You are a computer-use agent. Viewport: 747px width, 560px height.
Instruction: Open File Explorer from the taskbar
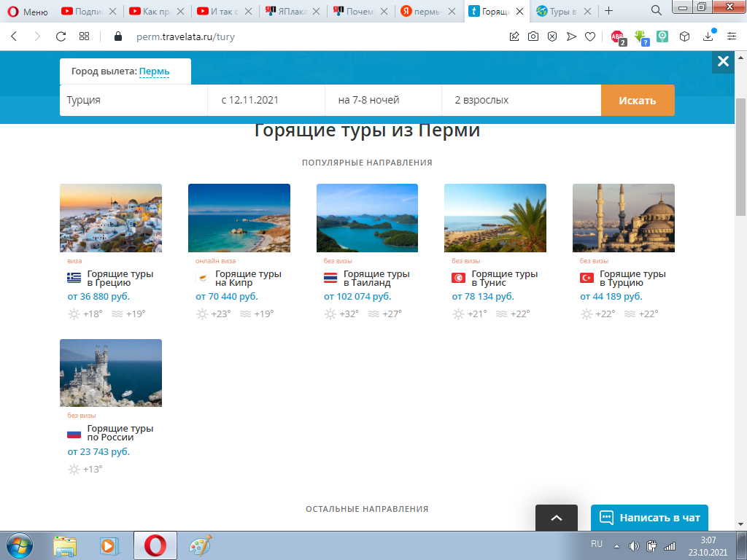[65, 545]
